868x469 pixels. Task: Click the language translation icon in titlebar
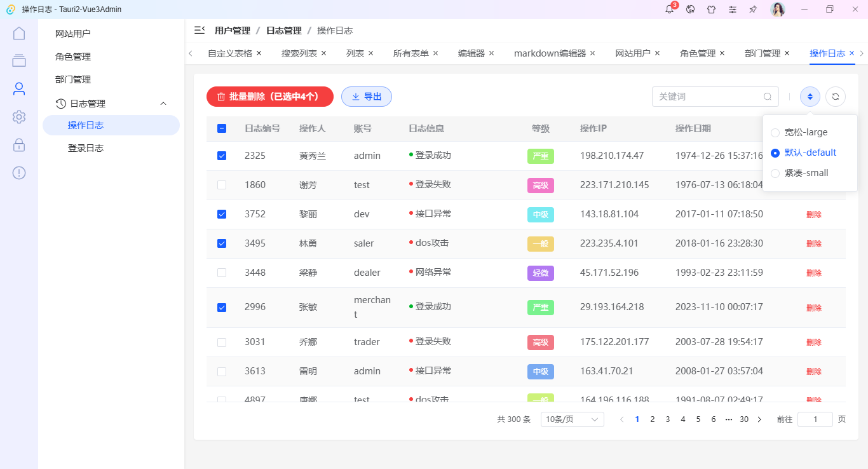coord(690,10)
